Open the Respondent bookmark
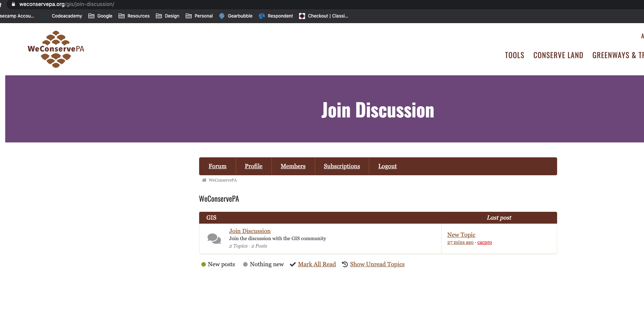The width and height of the screenshot is (644, 327). pos(276,16)
